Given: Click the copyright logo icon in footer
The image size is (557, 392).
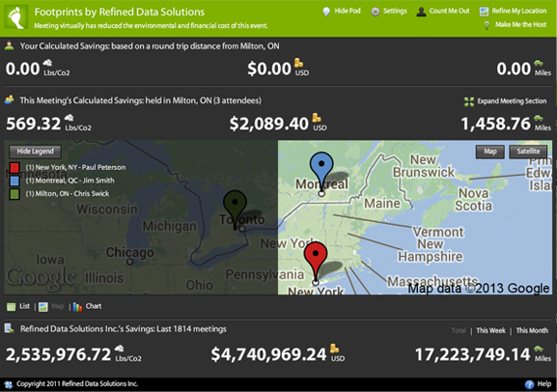Looking at the screenshot, I should pos(8,384).
